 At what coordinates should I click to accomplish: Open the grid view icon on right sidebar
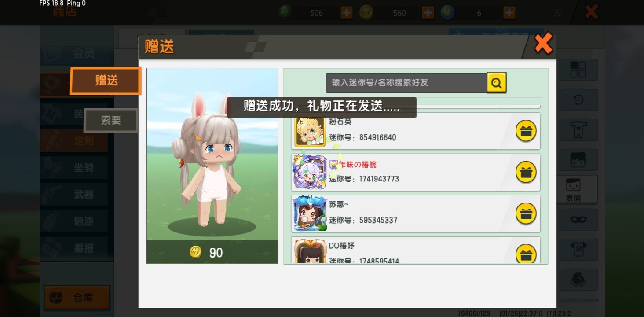click(578, 70)
